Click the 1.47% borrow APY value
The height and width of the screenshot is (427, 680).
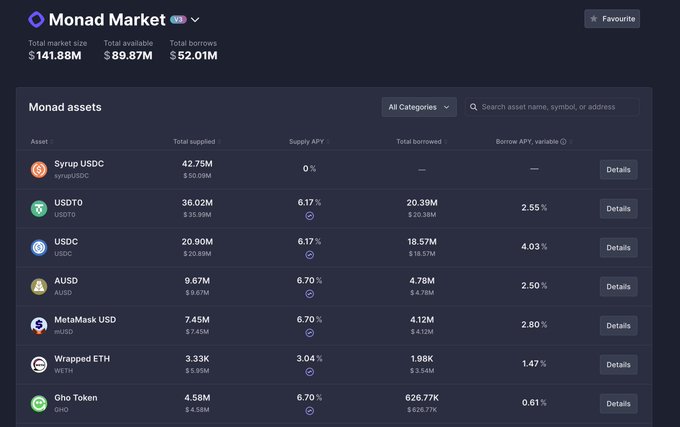click(534, 364)
